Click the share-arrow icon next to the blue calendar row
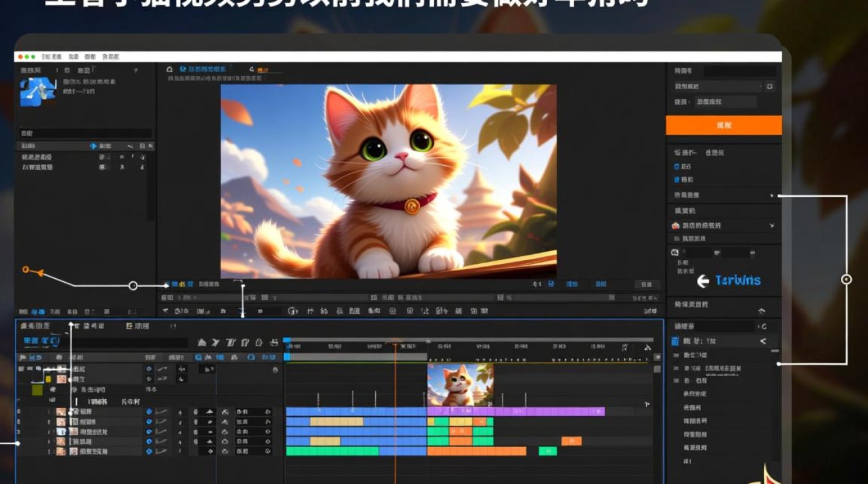The image size is (868, 484). tap(763, 341)
